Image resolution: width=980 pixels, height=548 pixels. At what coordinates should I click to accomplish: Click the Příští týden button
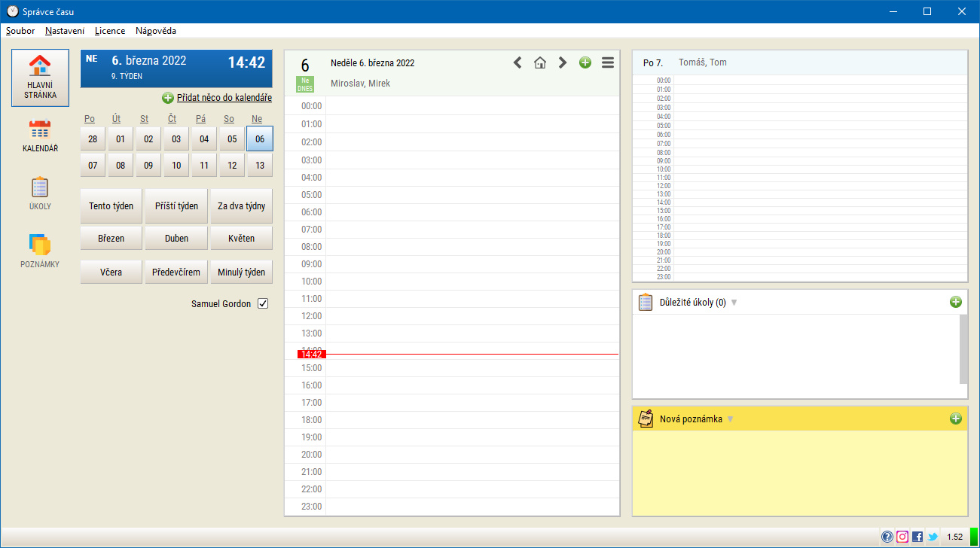click(176, 206)
